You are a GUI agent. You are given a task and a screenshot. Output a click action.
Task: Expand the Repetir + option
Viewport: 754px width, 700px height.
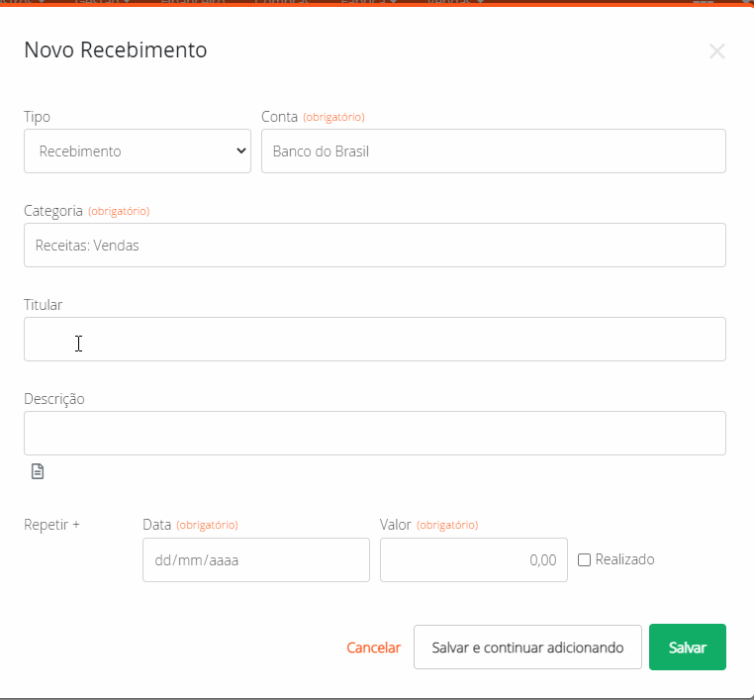tap(51, 525)
